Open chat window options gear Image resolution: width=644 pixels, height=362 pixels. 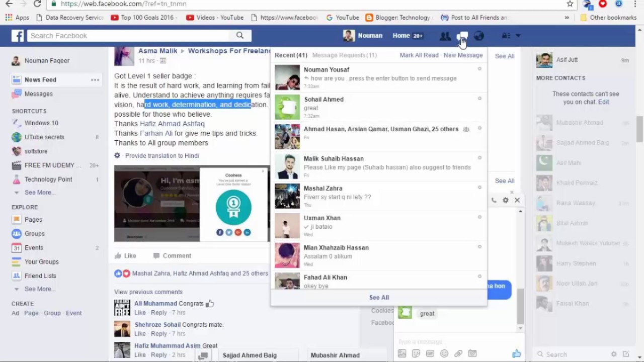click(506, 200)
